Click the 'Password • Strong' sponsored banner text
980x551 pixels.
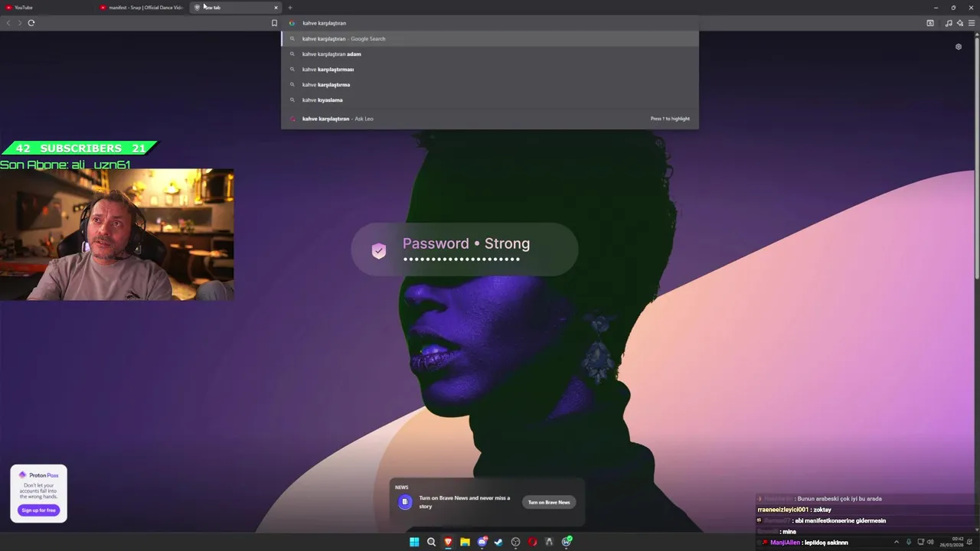(x=466, y=243)
